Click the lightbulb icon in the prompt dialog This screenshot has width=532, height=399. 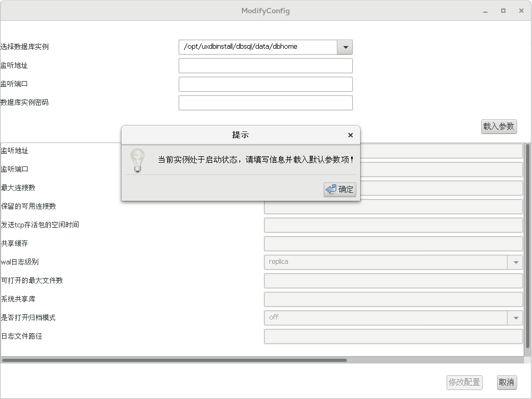137,160
